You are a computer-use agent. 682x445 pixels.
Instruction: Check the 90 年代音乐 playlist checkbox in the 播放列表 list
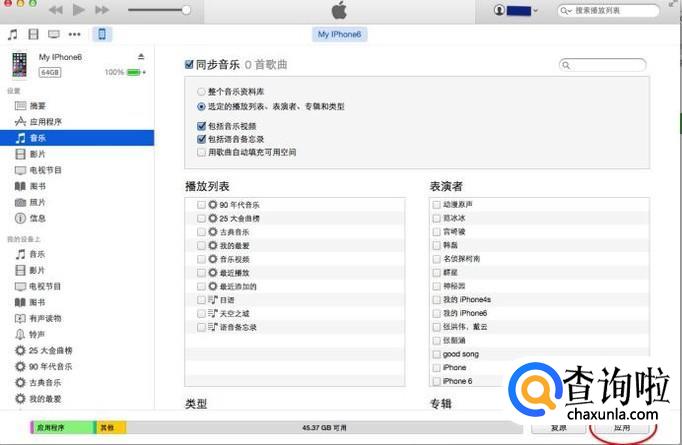pos(201,205)
